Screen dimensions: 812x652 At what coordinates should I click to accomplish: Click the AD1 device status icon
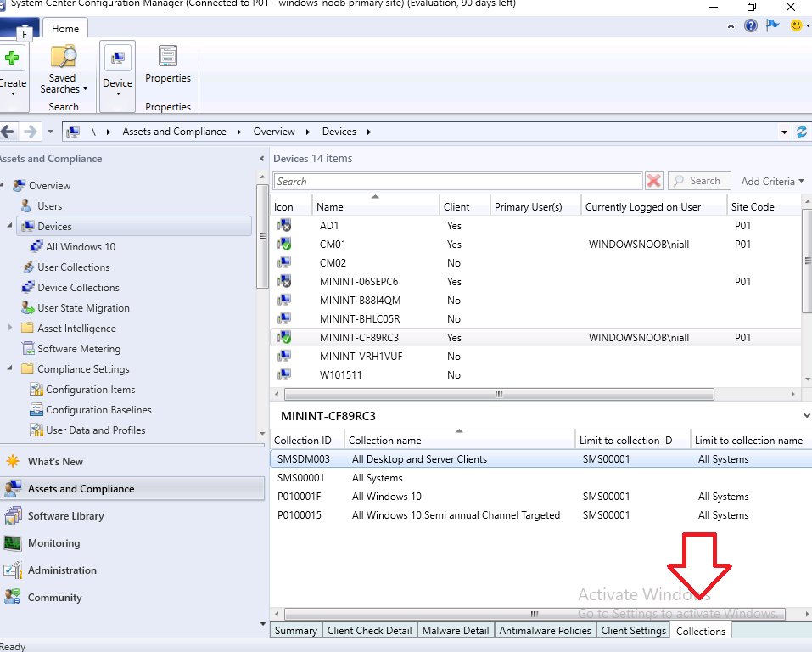click(x=284, y=225)
